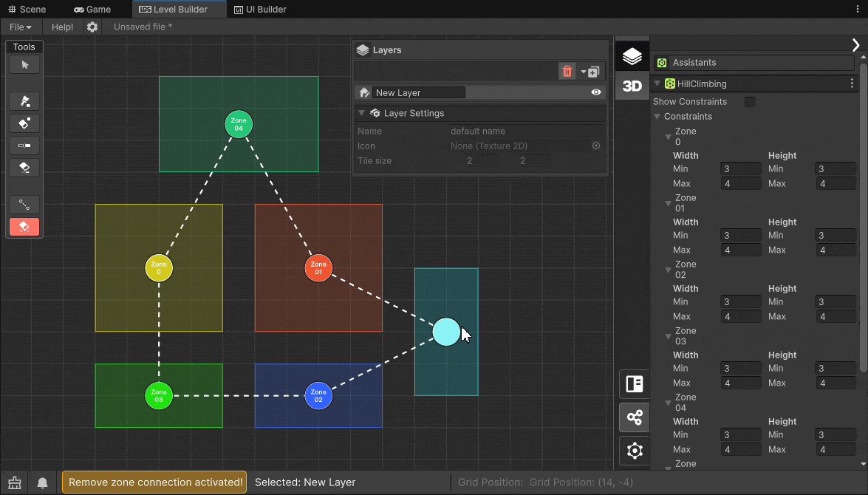Screen dimensions: 868x495
Task: Edit Zone 03 Width Min field
Action: point(741,368)
